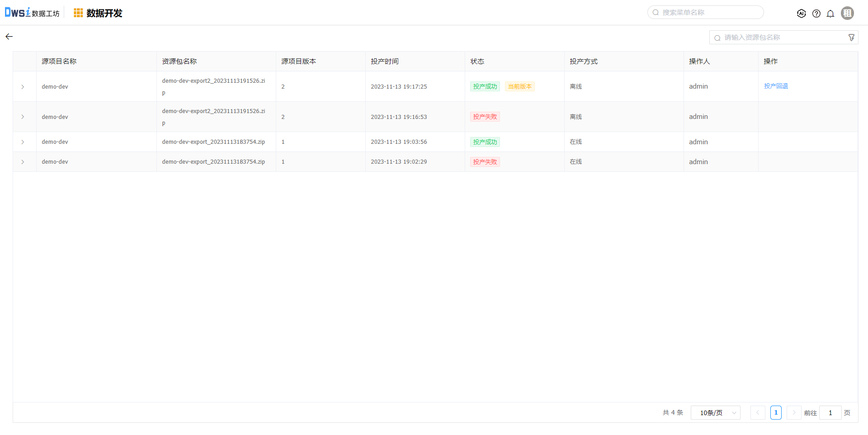Screen dimensions: 868x435
Task: Click the filter funnel icon
Action: [x=851, y=38]
